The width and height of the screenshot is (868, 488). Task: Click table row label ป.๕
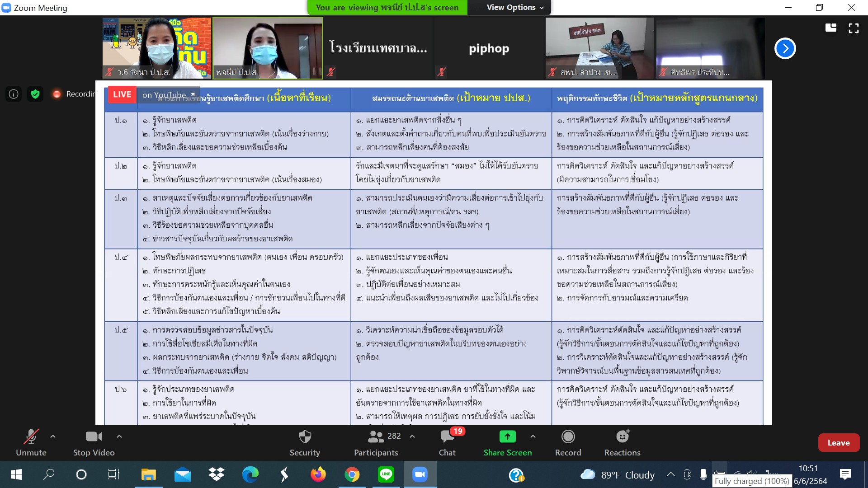pos(121,330)
